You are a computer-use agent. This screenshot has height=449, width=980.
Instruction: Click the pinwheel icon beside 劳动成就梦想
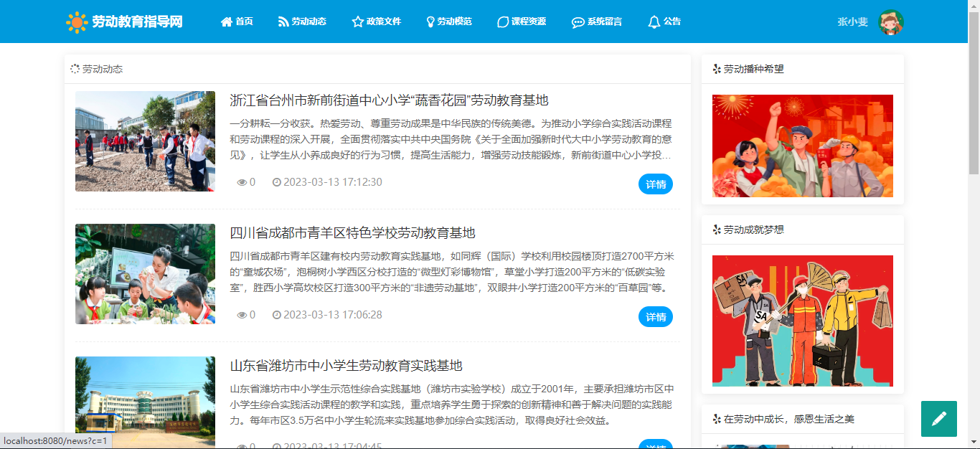point(717,230)
